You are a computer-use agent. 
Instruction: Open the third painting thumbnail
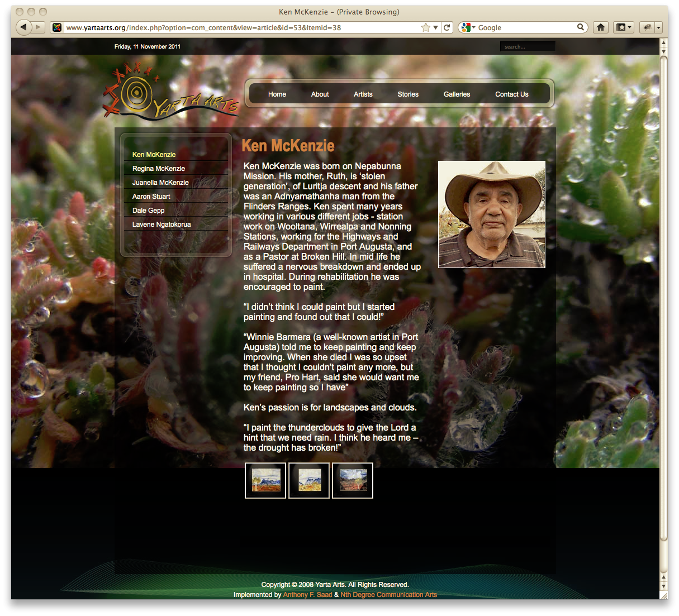tap(353, 480)
